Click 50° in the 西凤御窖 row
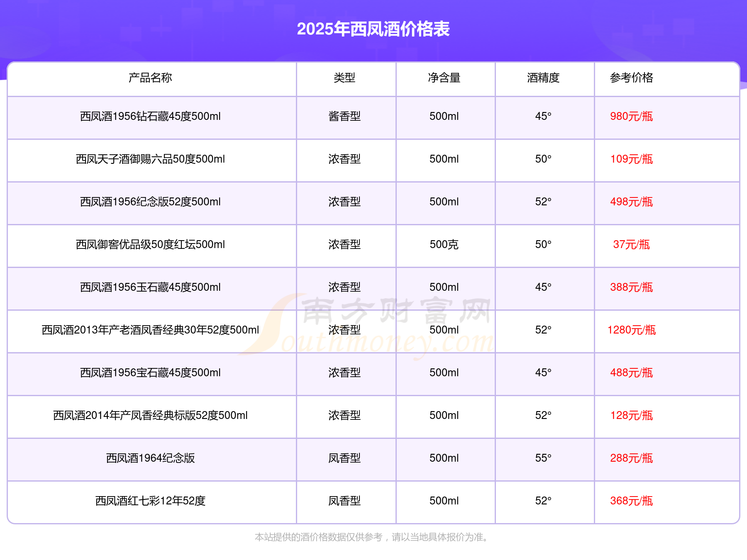This screenshot has height=560, width=747. 543,244
